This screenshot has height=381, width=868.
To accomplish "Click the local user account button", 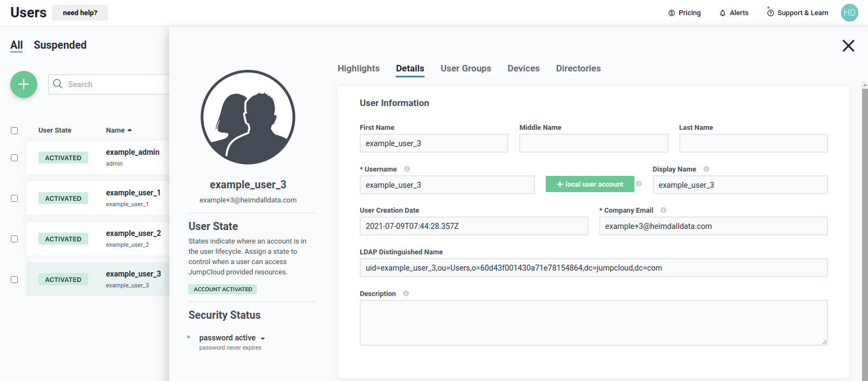I will [x=589, y=185].
